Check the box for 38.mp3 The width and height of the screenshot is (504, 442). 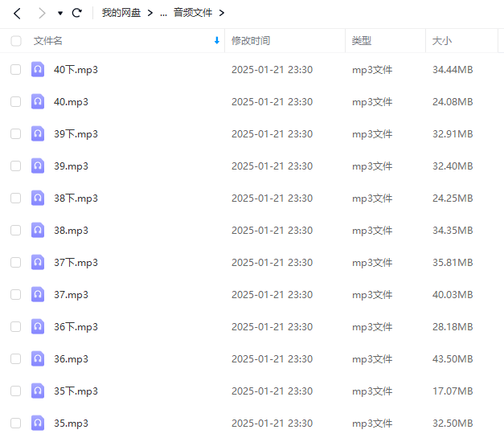[x=16, y=230]
